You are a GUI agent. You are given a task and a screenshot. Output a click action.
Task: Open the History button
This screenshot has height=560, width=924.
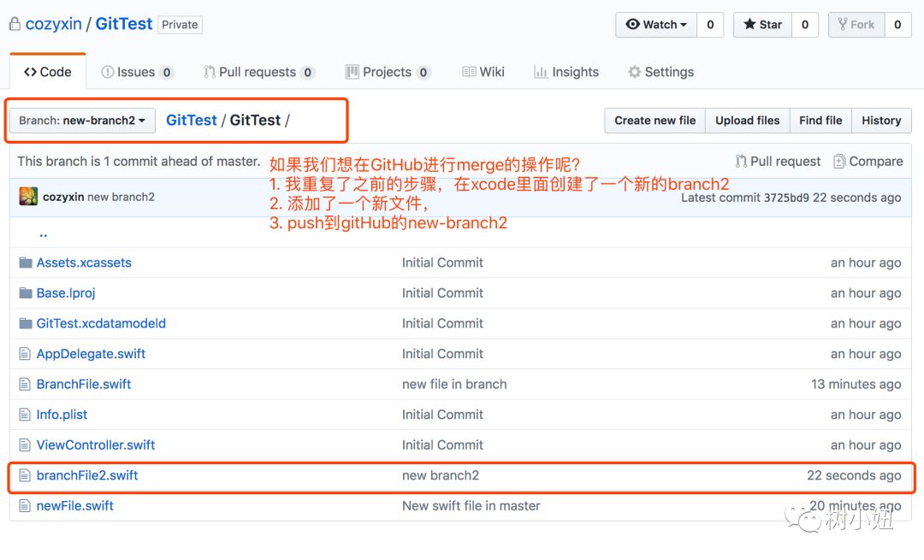pos(881,121)
